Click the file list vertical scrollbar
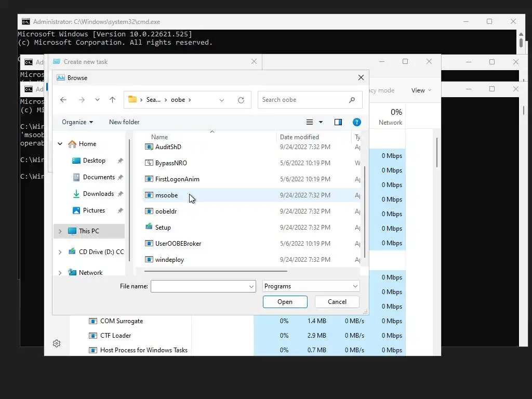The width and height of the screenshot is (532, 399). [x=365, y=212]
